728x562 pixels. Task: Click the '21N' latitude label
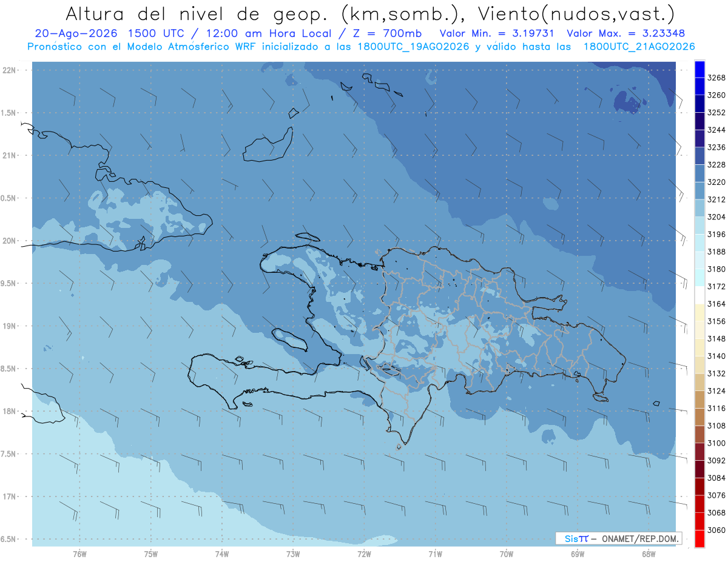[x=10, y=156]
